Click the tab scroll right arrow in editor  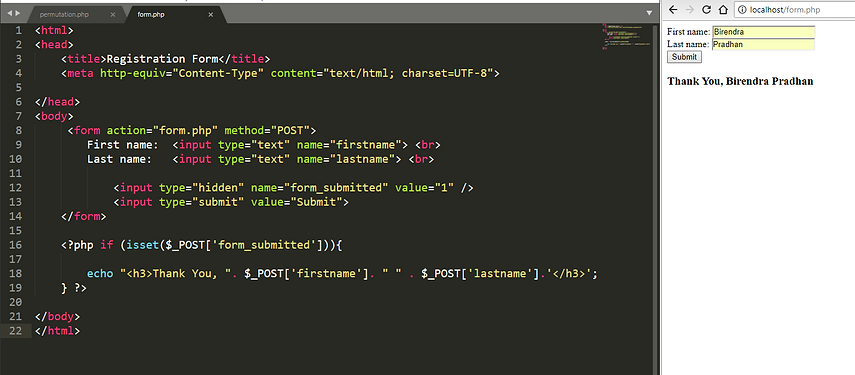coord(17,13)
